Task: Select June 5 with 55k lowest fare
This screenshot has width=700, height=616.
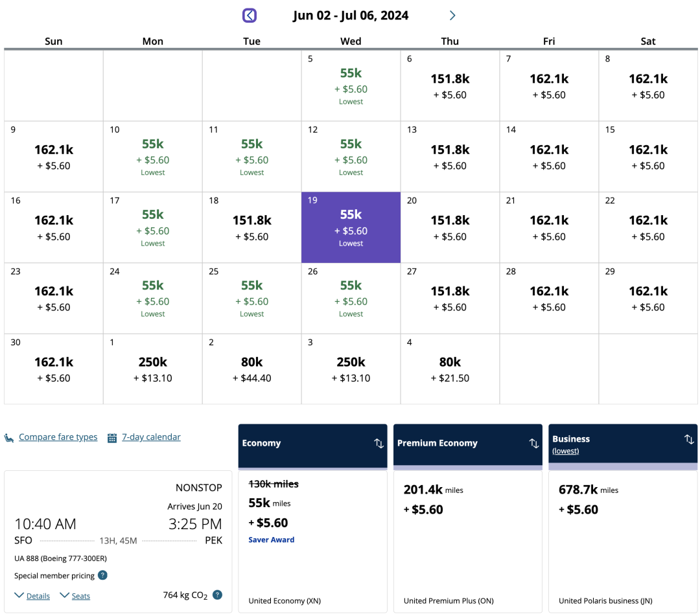Action: [351, 86]
